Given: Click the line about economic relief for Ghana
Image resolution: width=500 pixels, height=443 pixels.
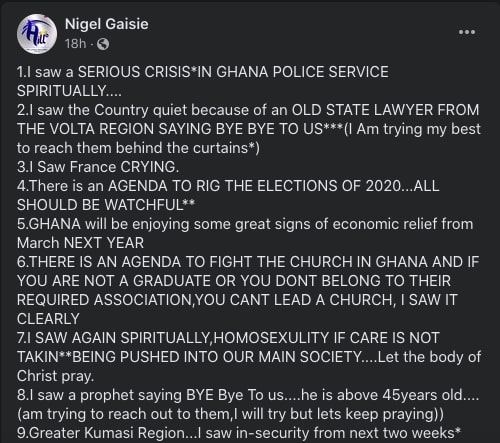Looking at the screenshot, I should 245,224.
